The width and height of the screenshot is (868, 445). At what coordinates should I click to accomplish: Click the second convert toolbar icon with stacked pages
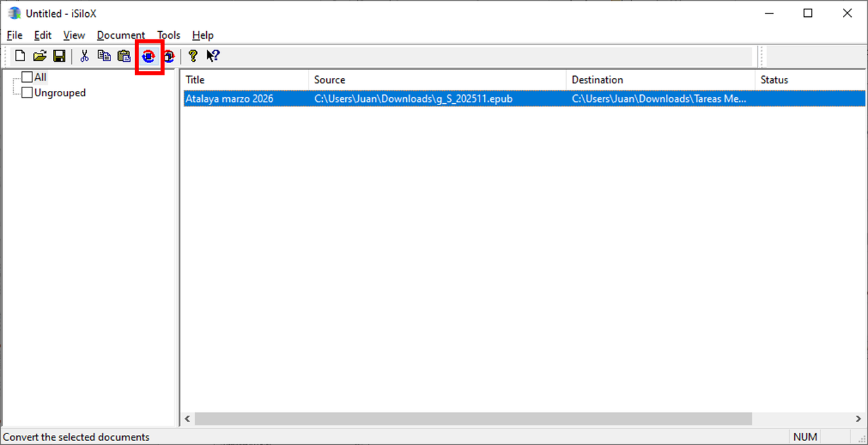point(168,56)
